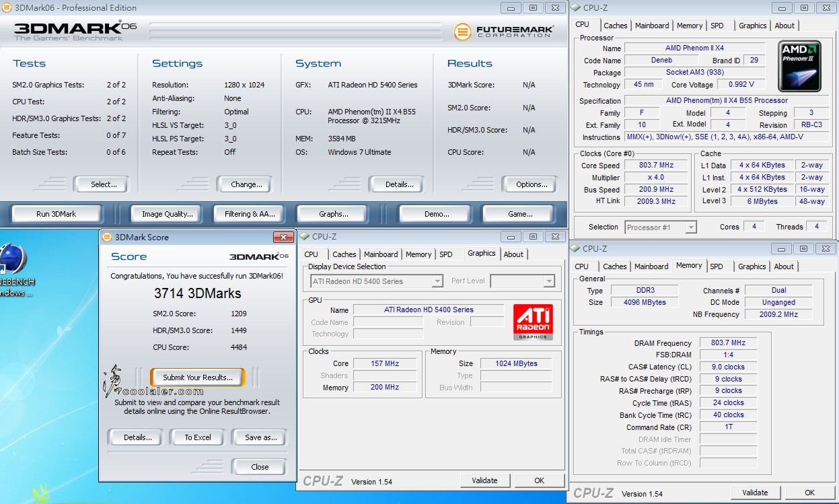
Task: Click the Code Name field showing "Deneb"
Action: coord(661,61)
